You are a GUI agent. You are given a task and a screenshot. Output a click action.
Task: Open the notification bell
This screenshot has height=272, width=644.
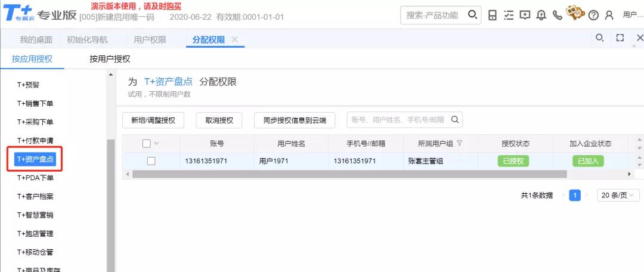click(541, 16)
